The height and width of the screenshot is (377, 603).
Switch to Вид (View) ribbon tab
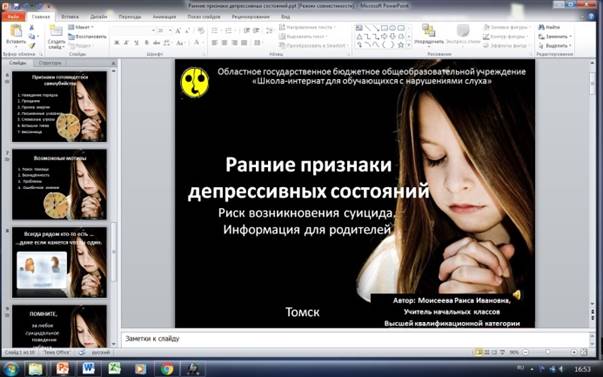[x=285, y=17]
